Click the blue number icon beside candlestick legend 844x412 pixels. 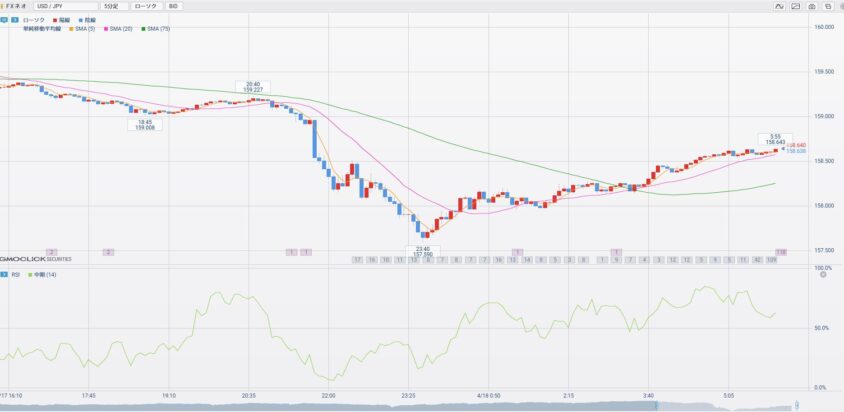click(15, 18)
